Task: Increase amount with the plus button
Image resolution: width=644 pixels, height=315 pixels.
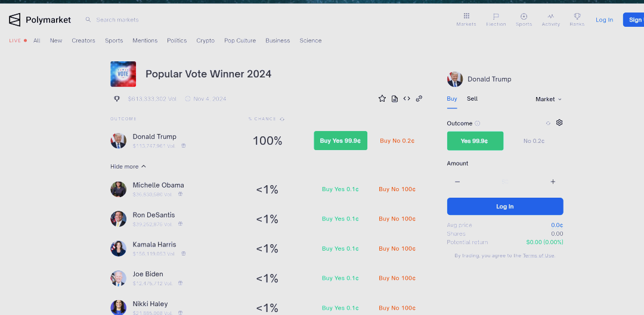Action: click(553, 182)
